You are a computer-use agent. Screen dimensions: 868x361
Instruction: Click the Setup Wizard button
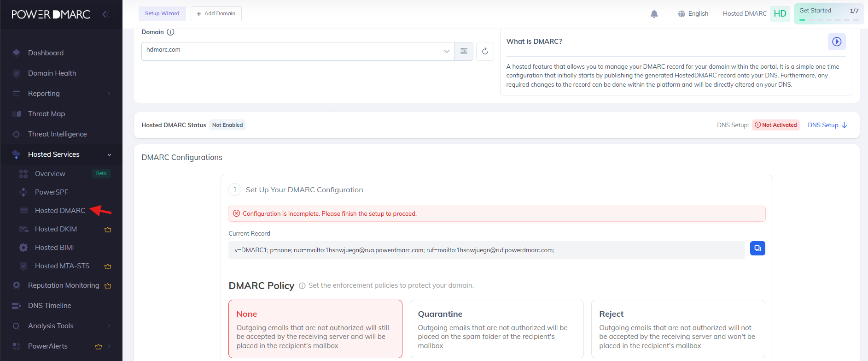coord(162,14)
